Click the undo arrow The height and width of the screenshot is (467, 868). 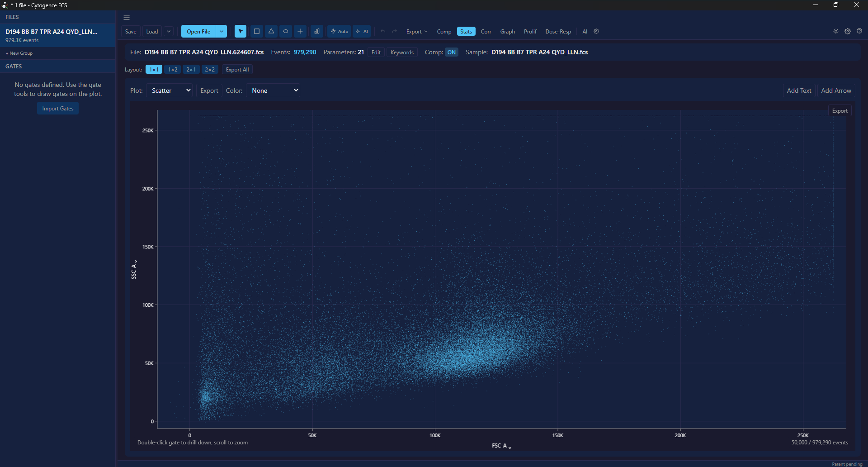pos(383,31)
